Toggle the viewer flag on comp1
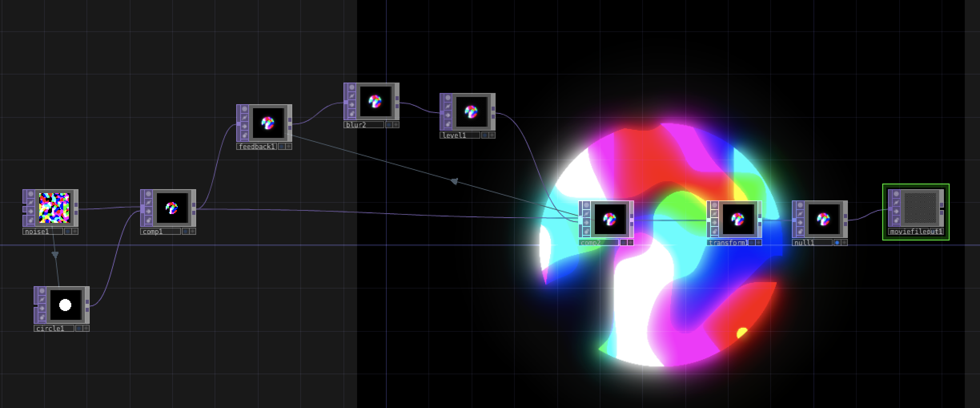980x408 pixels. click(x=149, y=194)
